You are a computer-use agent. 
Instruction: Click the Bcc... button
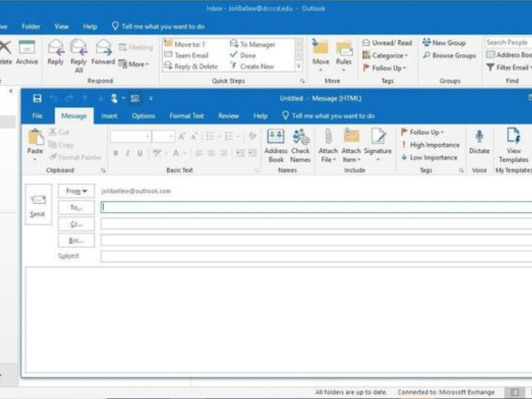76,240
